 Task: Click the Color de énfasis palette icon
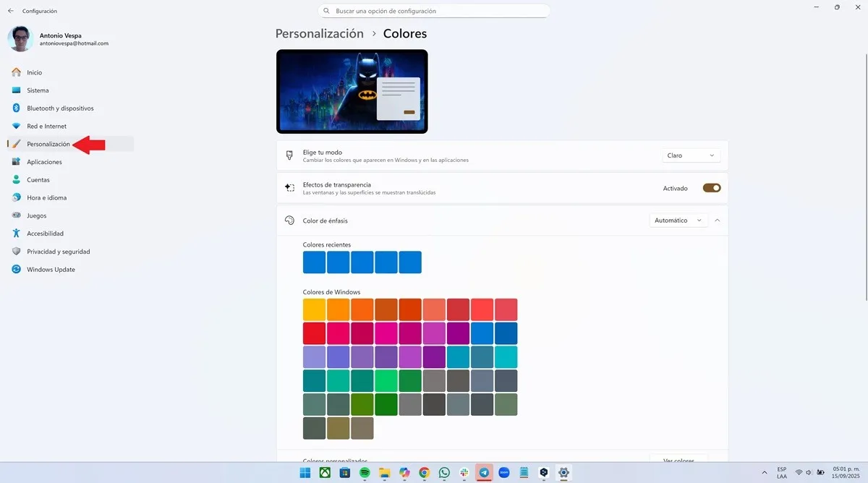click(289, 221)
